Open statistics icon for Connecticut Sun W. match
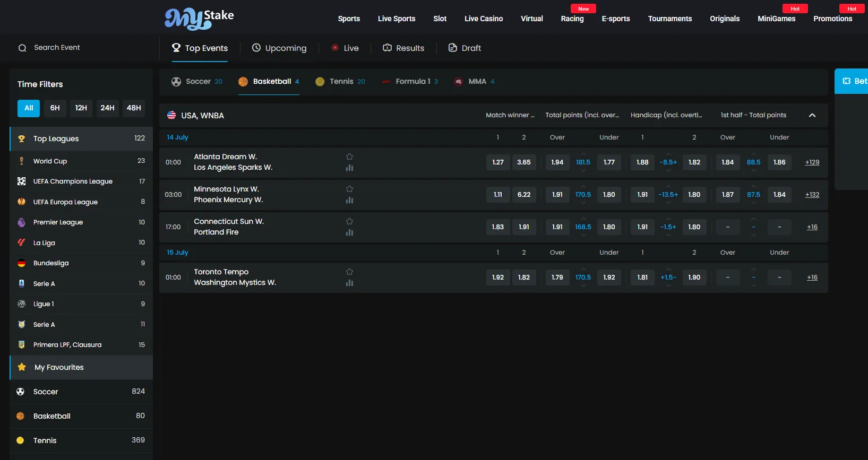The image size is (868, 460). tap(349, 232)
